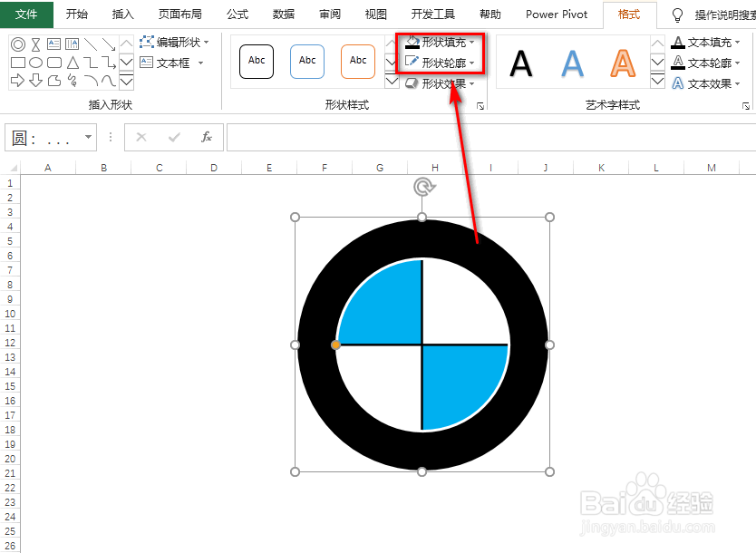Switch to 视图 tab
The width and height of the screenshot is (756, 553).
375,15
